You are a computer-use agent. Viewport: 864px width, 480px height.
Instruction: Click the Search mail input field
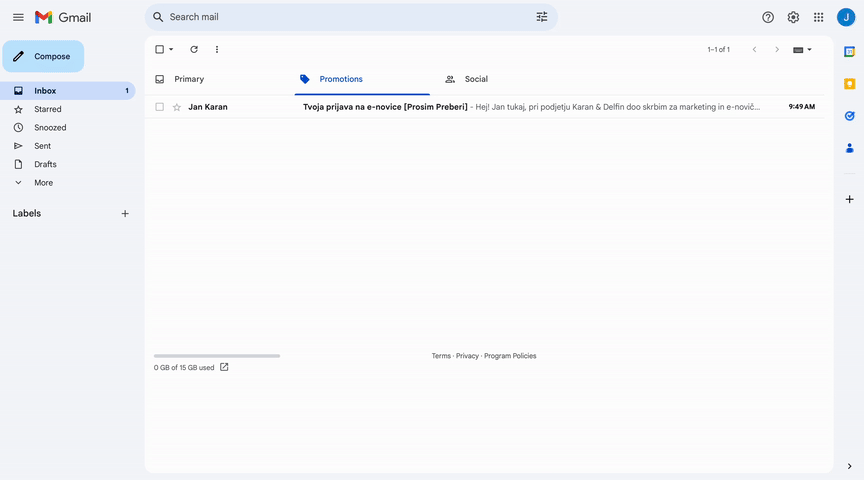[x=350, y=17]
